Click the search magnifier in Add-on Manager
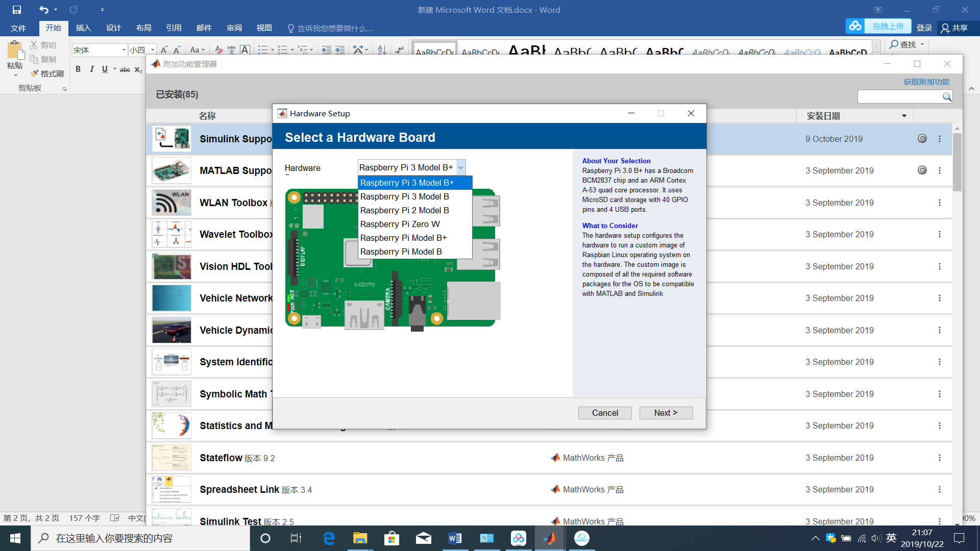The width and height of the screenshot is (980, 551). 946,96
